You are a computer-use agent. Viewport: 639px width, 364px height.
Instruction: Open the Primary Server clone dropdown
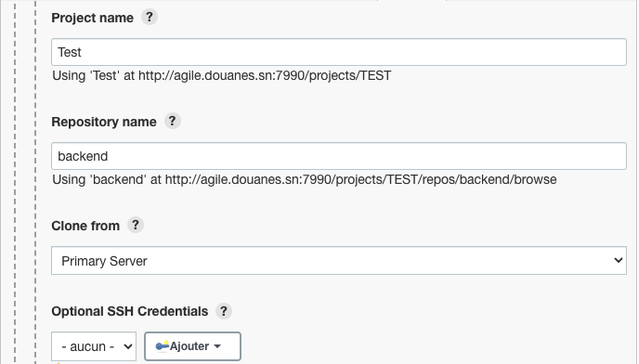click(339, 261)
